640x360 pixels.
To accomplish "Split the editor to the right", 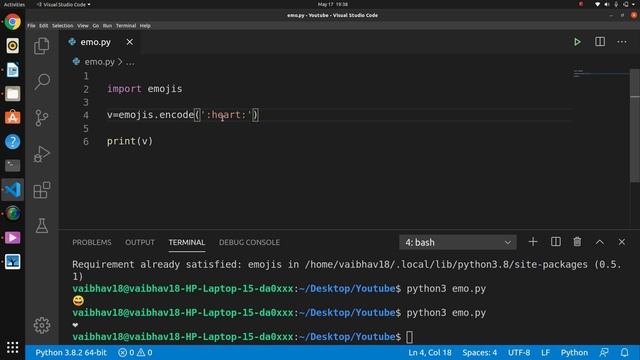I will coord(600,42).
